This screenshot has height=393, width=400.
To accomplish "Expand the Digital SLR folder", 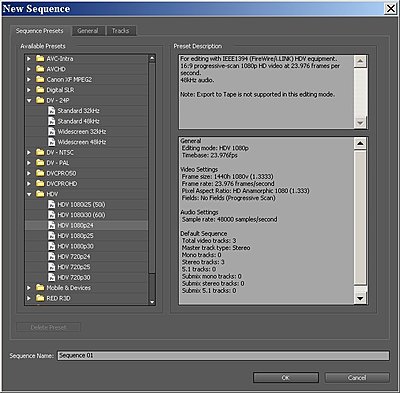I will click(x=29, y=90).
